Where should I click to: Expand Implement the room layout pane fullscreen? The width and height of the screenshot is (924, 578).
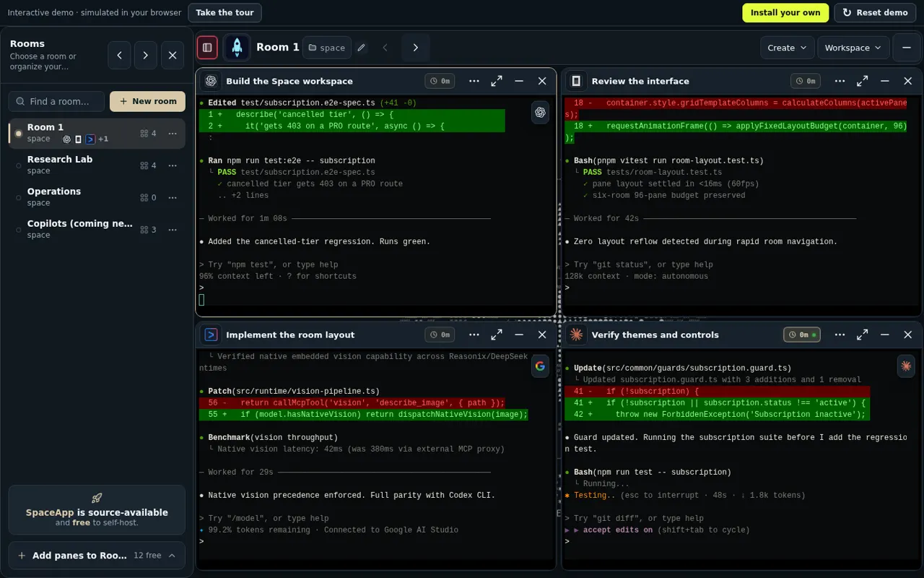[497, 335]
